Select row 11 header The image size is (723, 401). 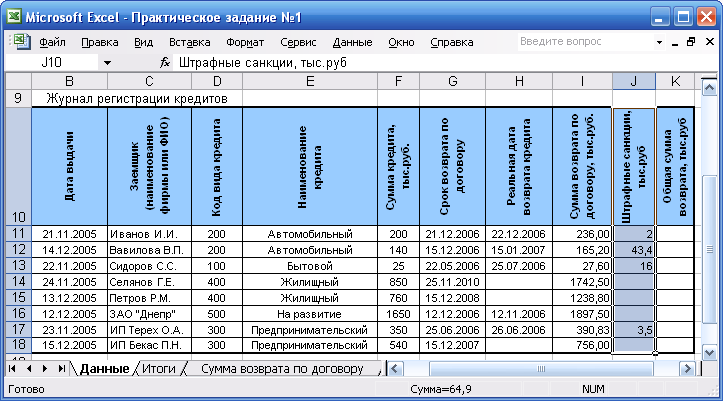pyautogui.click(x=18, y=234)
